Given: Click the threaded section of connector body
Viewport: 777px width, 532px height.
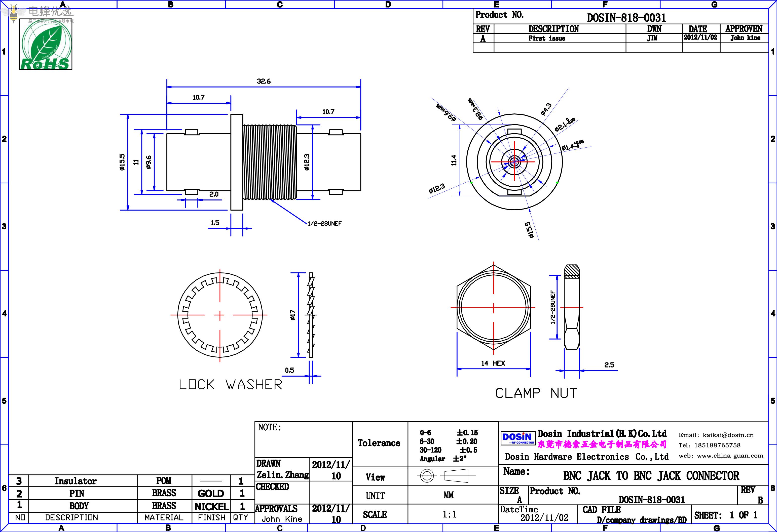Looking at the screenshot, I should tap(270, 162).
